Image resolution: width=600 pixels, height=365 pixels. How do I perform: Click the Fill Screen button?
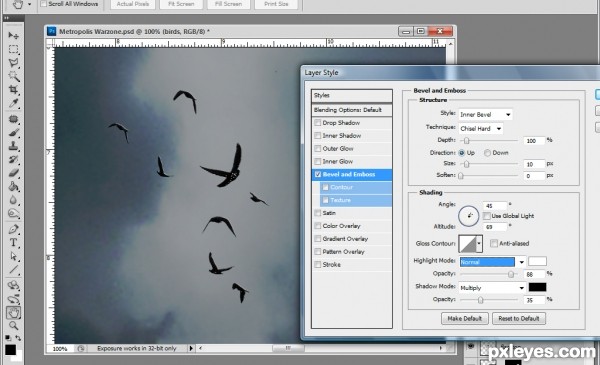pos(228,4)
